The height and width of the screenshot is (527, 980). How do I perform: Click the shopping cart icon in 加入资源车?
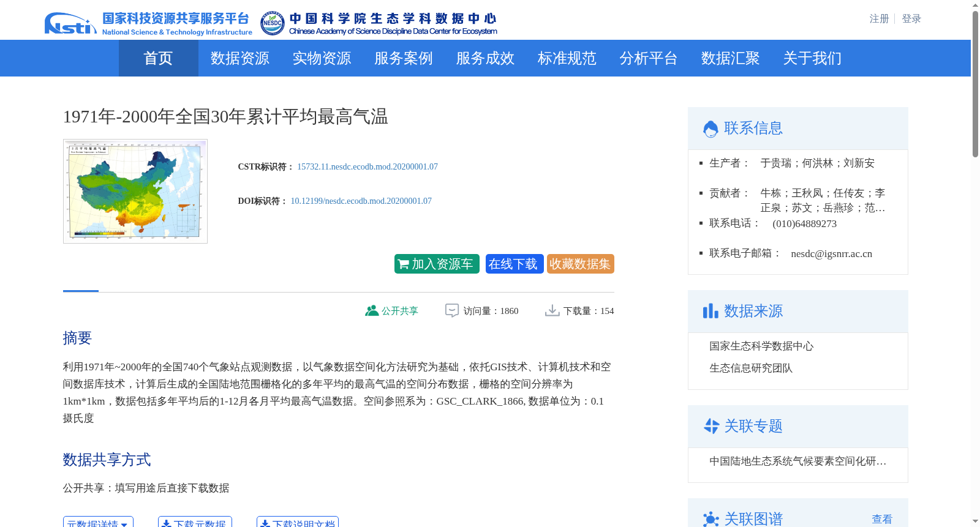coord(403,264)
